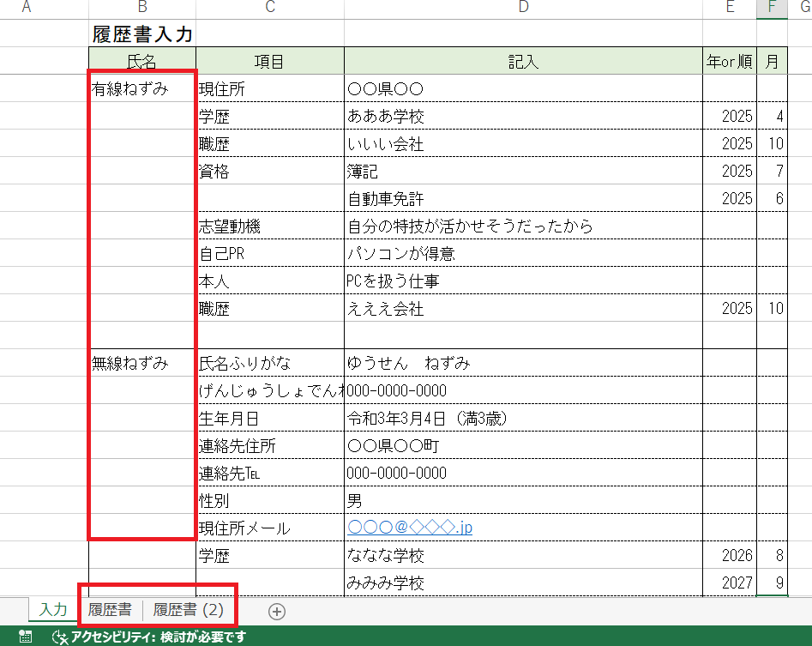
Task: Add a new sheet with the plus button
Action: tap(276, 611)
